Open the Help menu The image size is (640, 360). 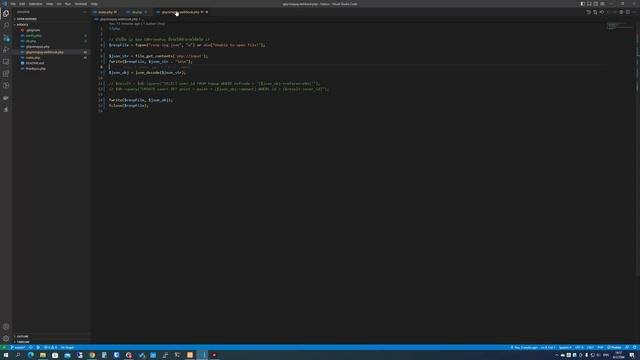tap(94, 4)
